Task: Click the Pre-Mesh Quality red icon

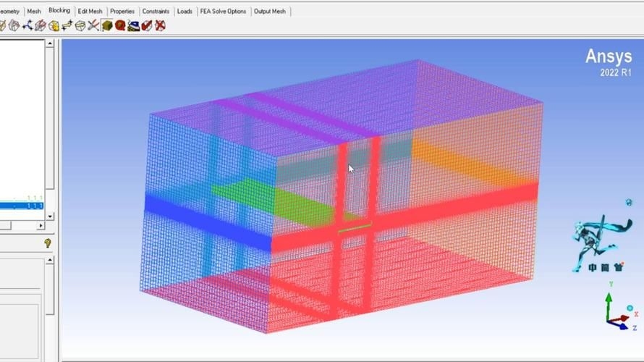Action: [x=120, y=26]
